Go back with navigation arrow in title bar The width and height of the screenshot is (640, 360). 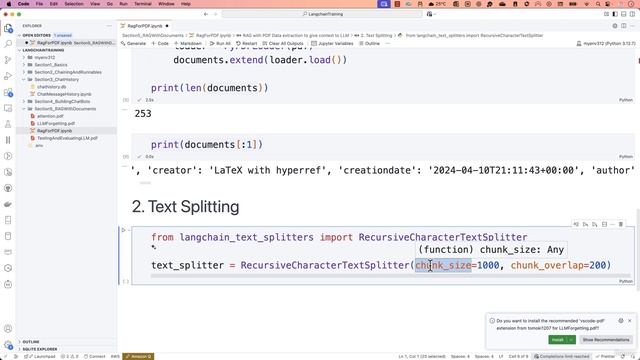206,14
